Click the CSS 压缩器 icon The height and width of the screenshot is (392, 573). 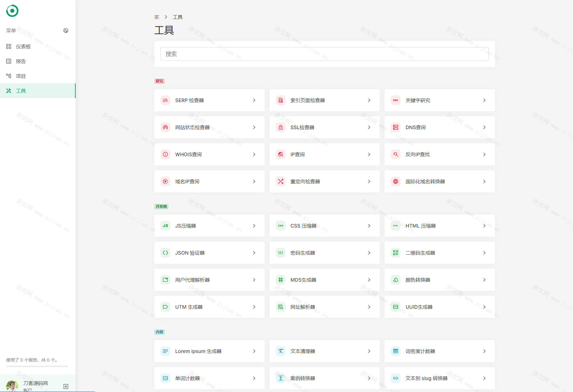281,226
